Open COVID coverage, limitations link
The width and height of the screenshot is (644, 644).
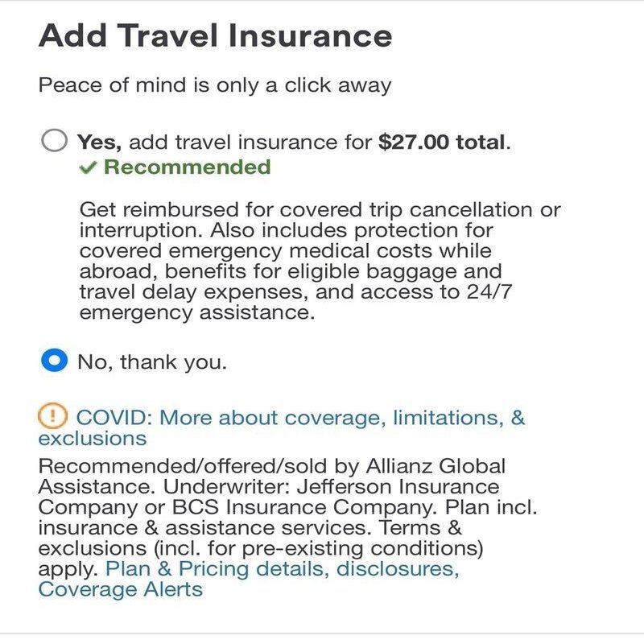pos(299,417)
